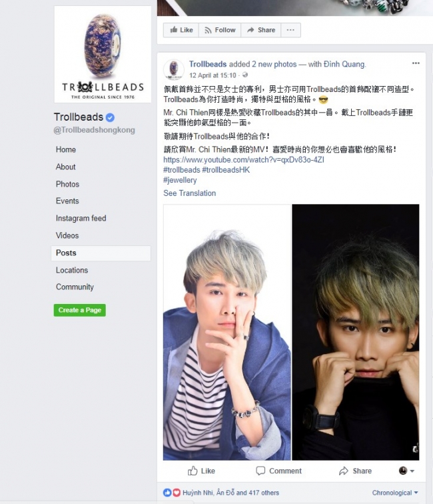Viewport: 433px width, 504px height.
Task: Open the left photo with striped shirt
Action: tap(226, 333)
